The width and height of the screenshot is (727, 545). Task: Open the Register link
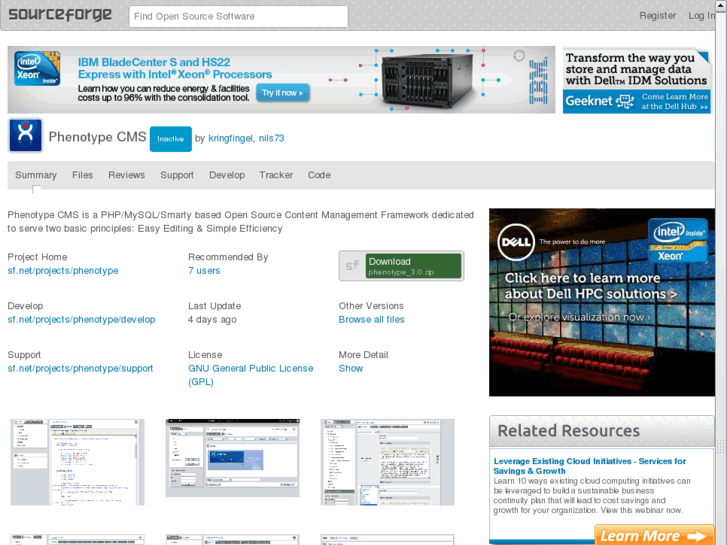pyautogui.click(x=657, y=15)
